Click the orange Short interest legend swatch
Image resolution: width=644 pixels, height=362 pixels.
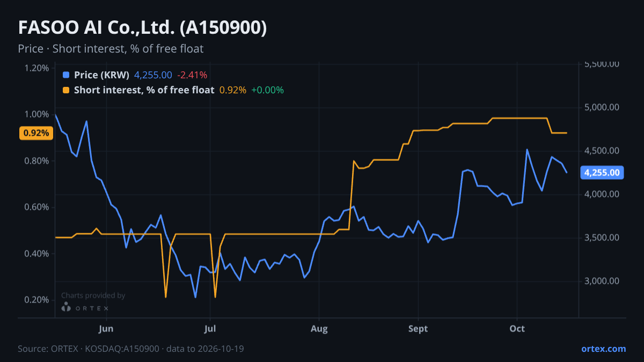pos(66,90)
